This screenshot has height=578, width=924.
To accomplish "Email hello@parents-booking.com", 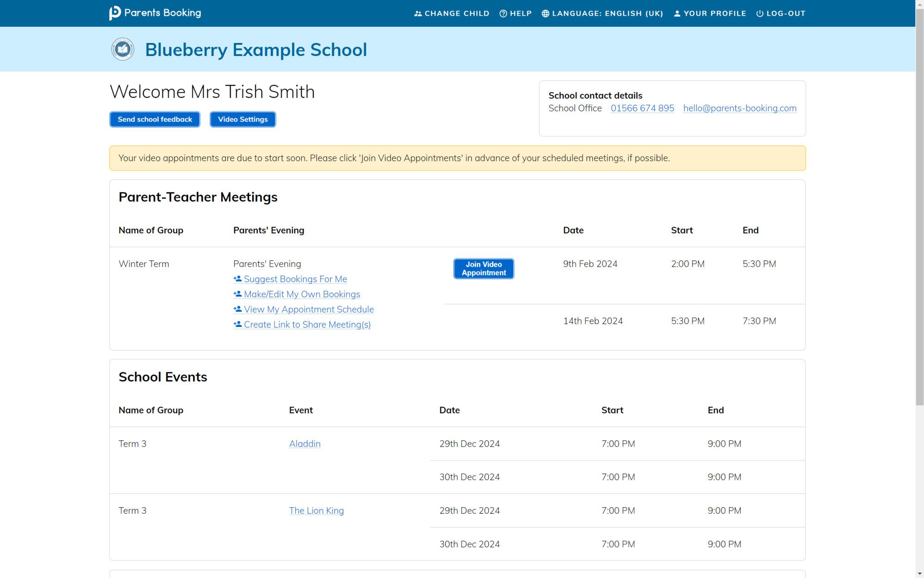I will click(740, 108).
